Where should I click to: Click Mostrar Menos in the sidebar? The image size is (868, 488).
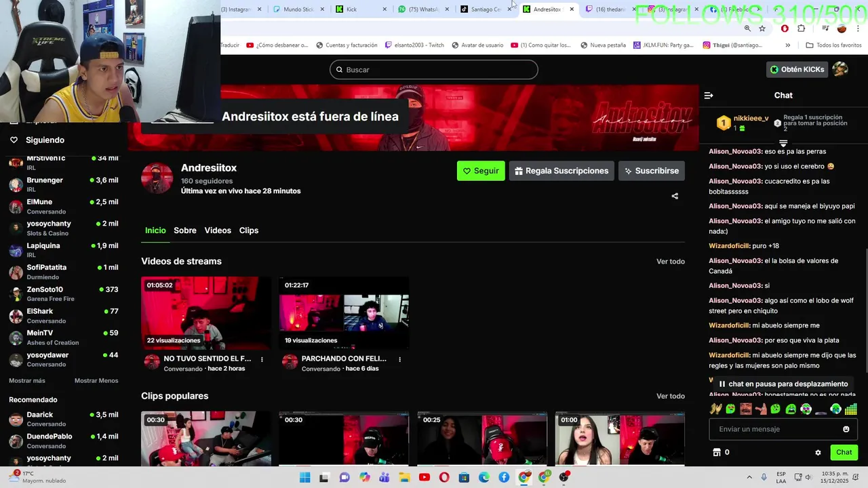point(96,380)
